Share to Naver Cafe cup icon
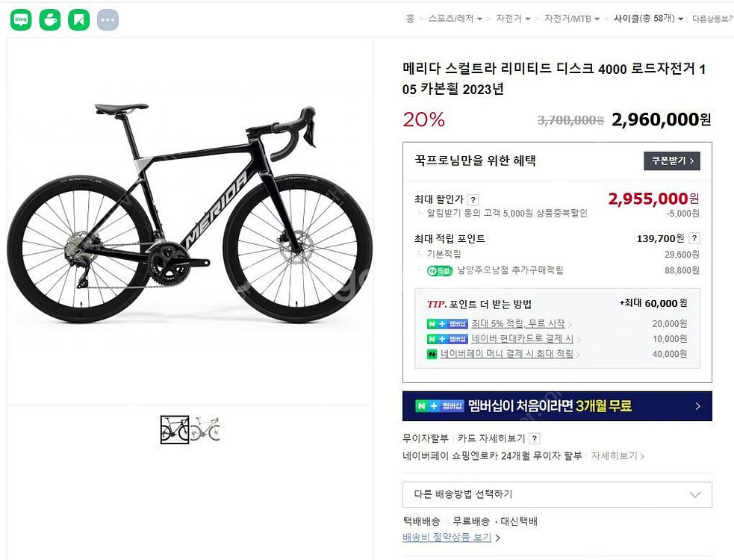 point(49,19)
